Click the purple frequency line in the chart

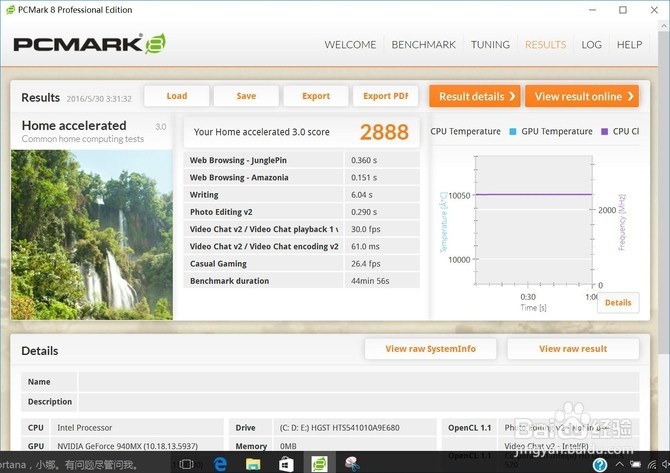534,194
